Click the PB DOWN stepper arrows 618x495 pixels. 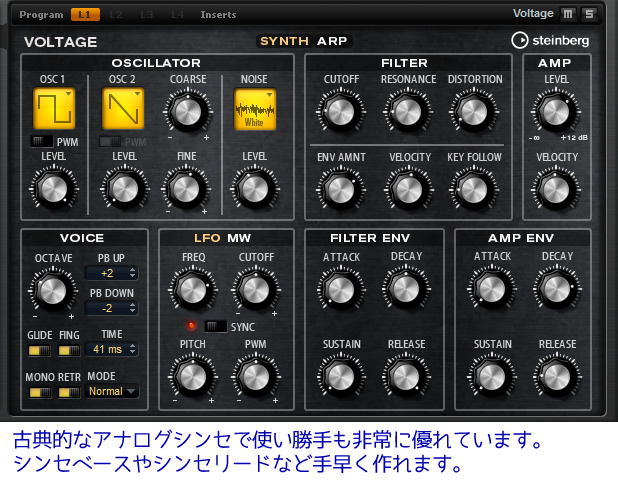point(132,308)
